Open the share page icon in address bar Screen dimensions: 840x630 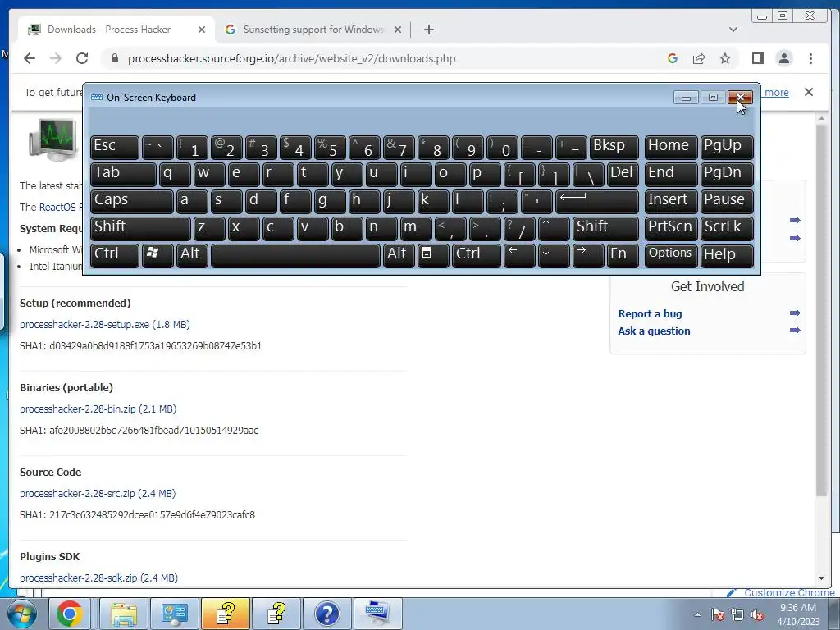tap(699, 58)
